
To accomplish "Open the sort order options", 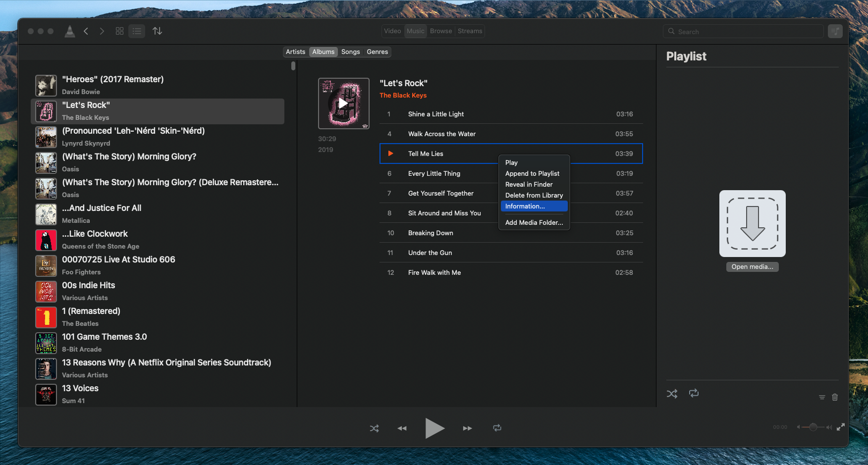I will tap(158, 31).
